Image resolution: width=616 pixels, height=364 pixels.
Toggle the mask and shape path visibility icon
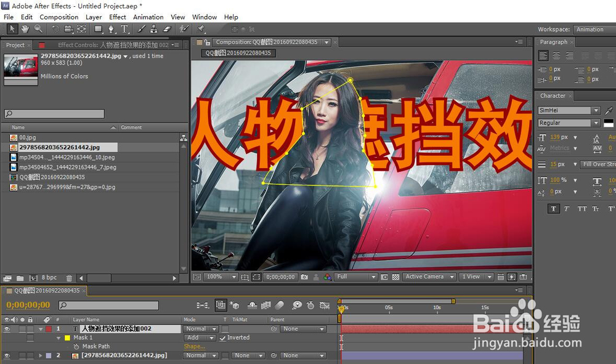tap(256, 277)
